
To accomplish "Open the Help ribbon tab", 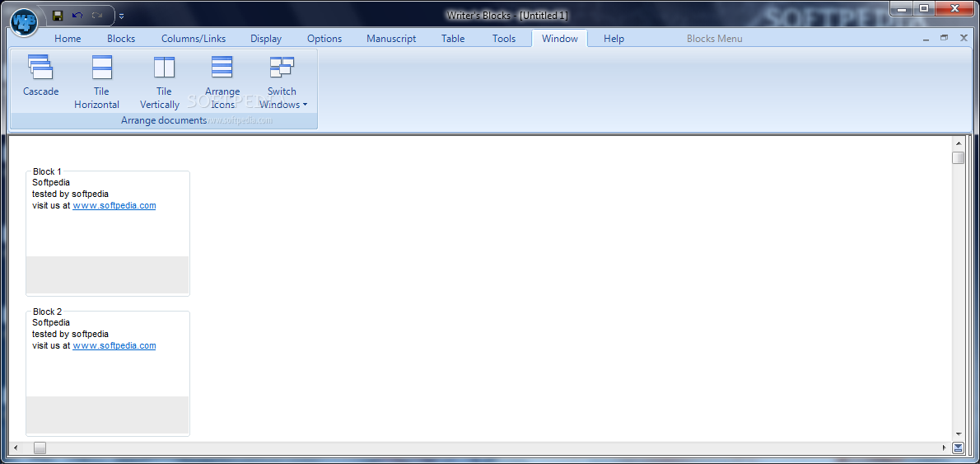I will (614, 39).
